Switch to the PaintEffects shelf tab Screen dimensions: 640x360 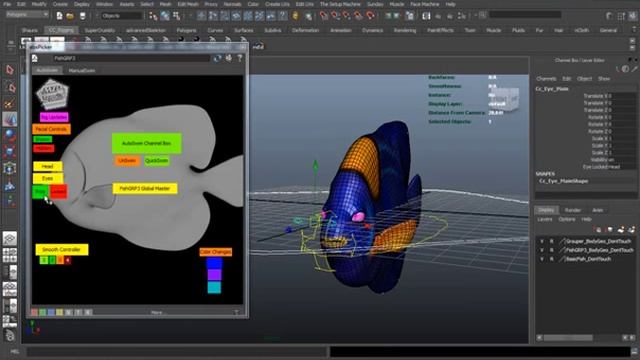point(440,30)
